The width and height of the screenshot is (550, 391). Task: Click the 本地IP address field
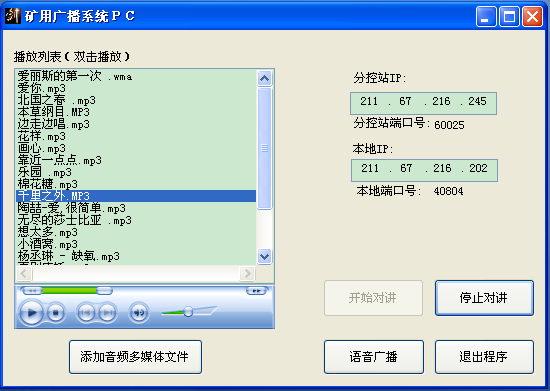pos(424,170)
